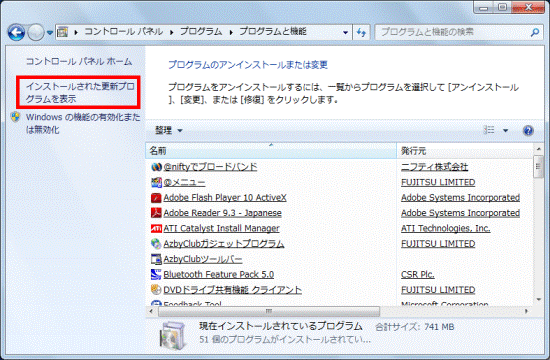Screen dimensions: 550x360
Task: Close the Programs and Features window
Action: pyautogui.click(x=529, y=7)
